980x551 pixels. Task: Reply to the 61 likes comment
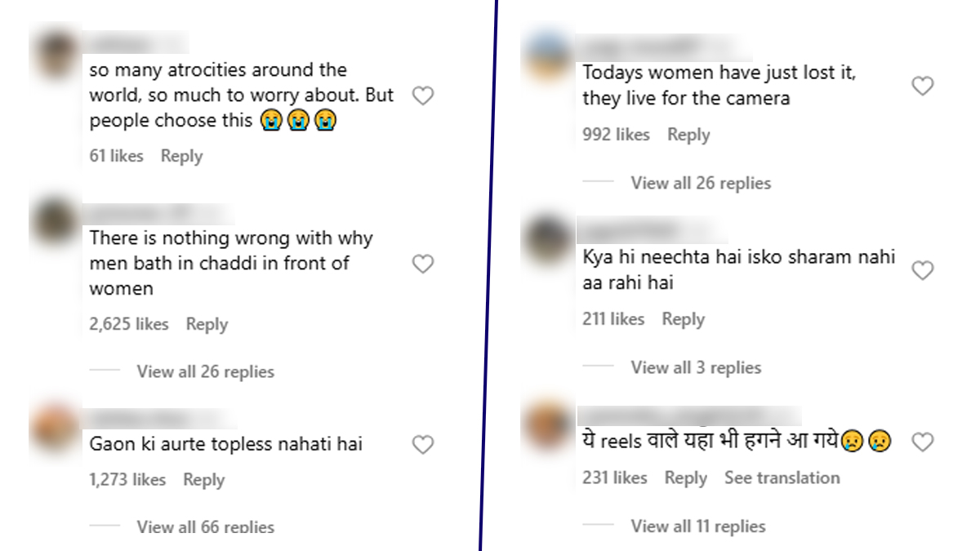pos(181,156)
